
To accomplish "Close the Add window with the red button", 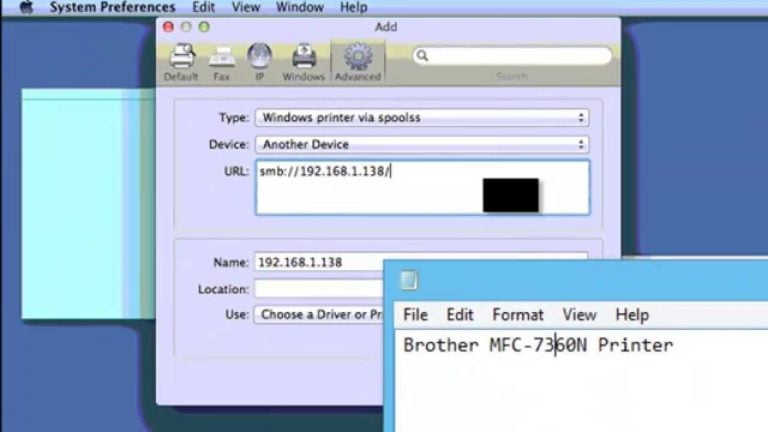I will click(168, 27).
